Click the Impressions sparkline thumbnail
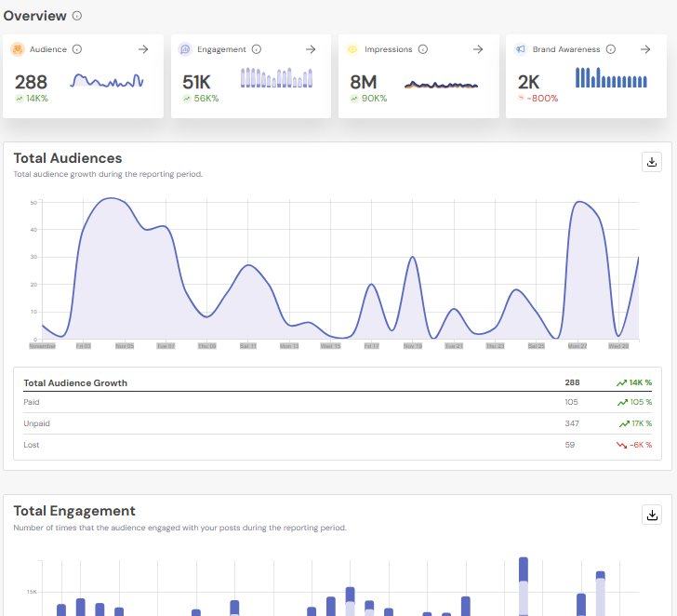Screen dimensions: 677x616 coord(441,85)
